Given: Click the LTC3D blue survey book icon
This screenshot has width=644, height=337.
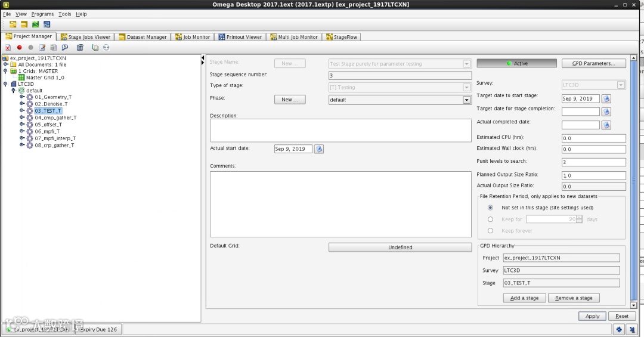Looking at the screenshot, I should 14,84.
